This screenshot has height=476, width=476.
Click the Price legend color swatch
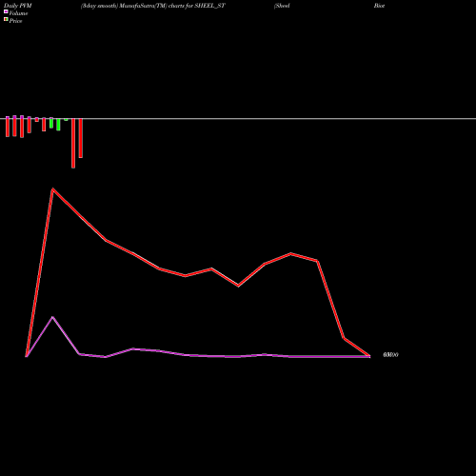click(x=6, y=19)
